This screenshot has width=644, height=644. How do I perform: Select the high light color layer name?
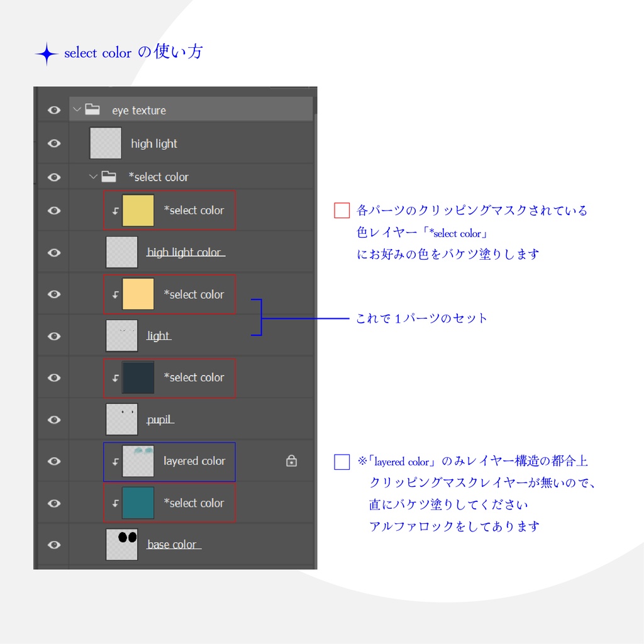[184, 252]
